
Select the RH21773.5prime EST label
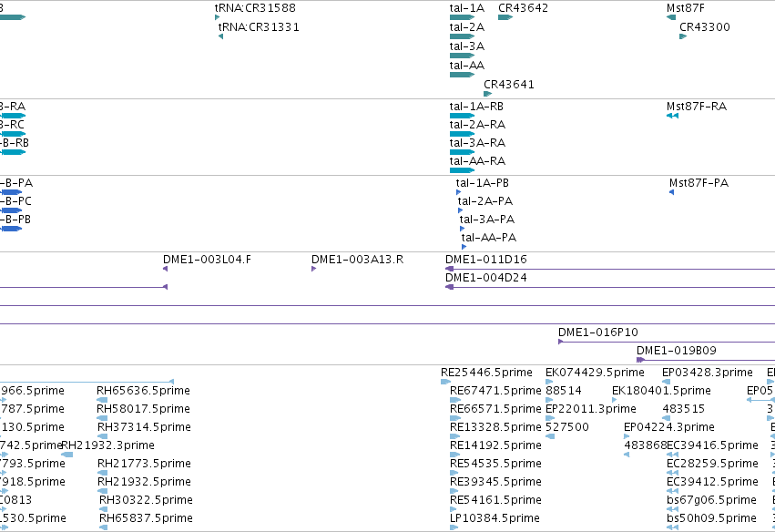pos(144,464)
